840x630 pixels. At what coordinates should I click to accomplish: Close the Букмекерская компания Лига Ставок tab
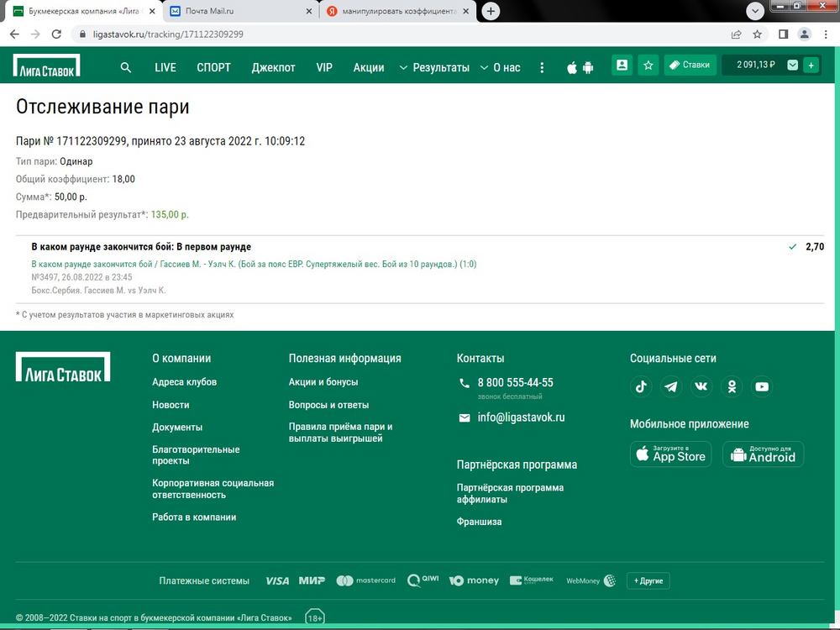pyautogui.click(x=152, y=11)
